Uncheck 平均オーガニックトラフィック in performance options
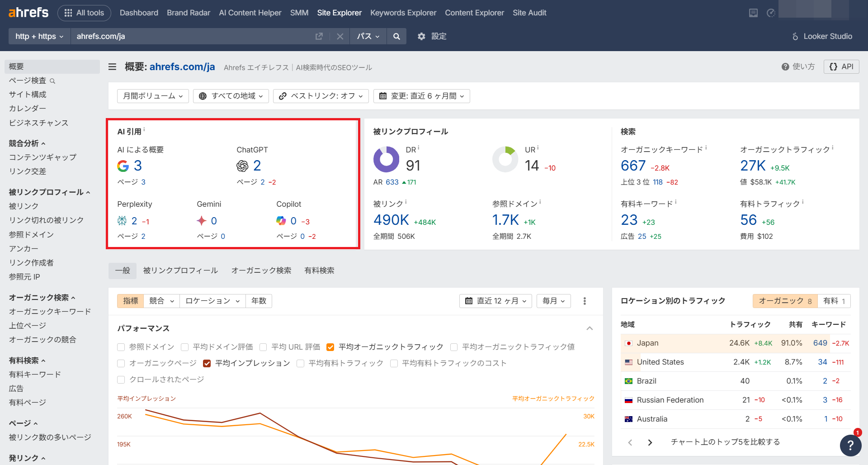The image size is (868, 465). (330, 346)
